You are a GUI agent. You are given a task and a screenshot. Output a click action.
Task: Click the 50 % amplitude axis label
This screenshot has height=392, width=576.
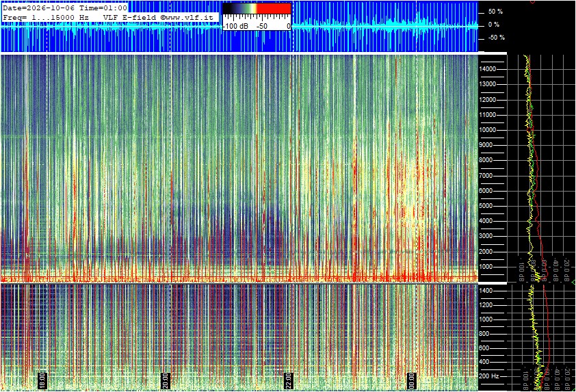click(495, 12)
